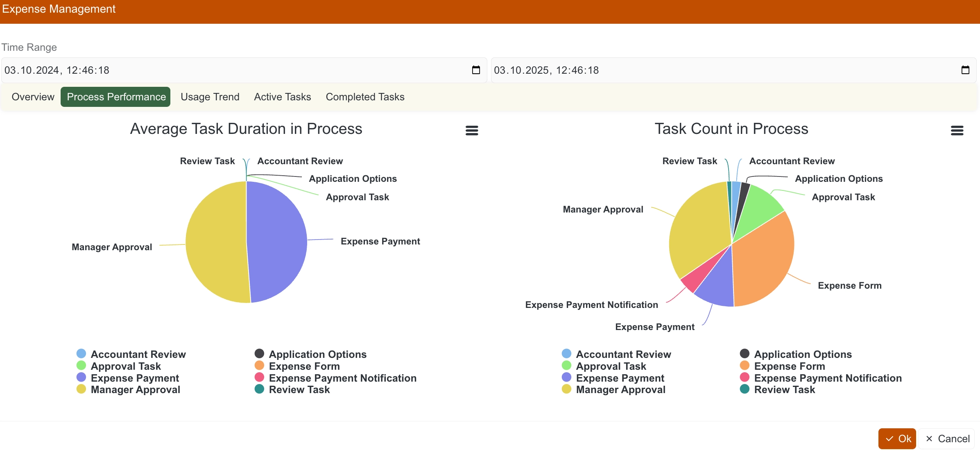The image size is (980, 450).
Task: Switch to the Usage Trend tab
Action: click(x=210, y=97)
